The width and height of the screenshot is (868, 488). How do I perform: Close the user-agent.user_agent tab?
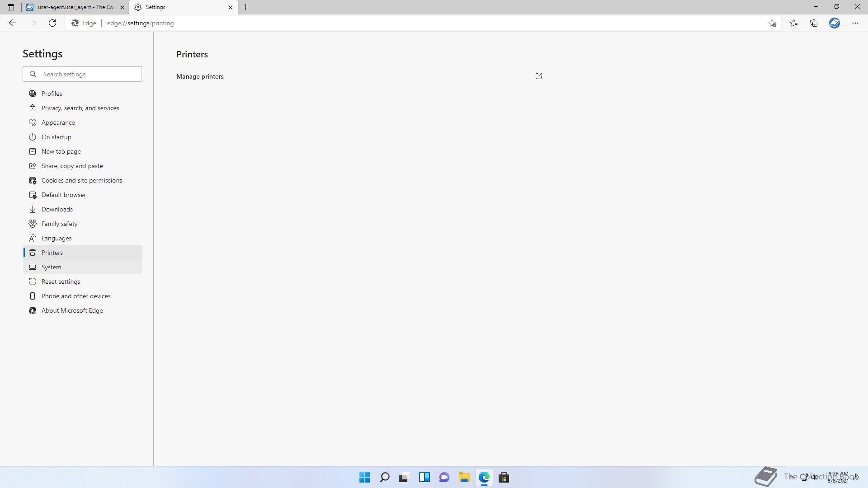(122, 7)
